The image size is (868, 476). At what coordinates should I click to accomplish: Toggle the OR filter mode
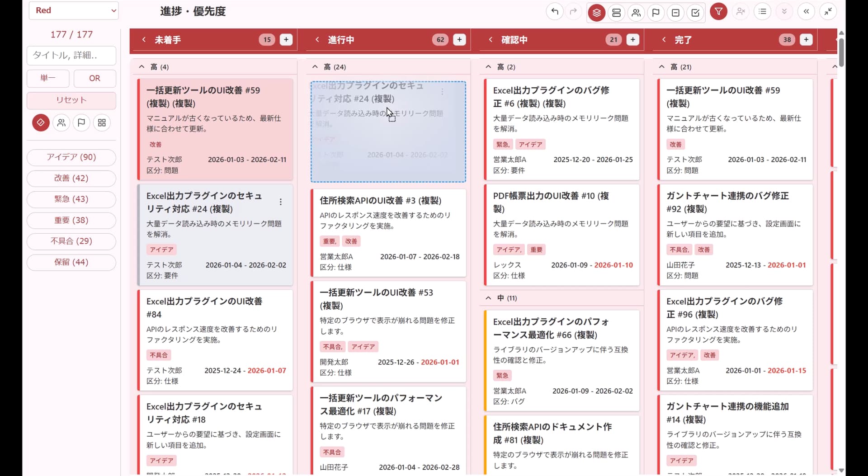[x=94, y=78]
